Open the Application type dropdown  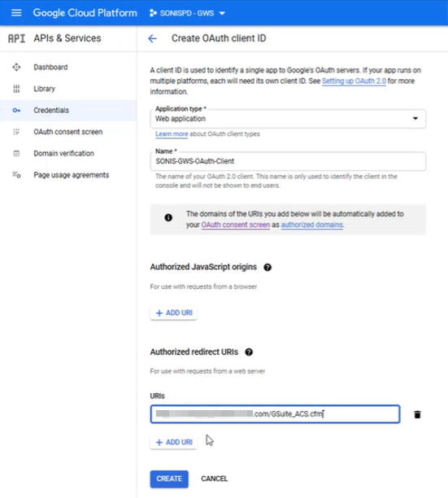(x=288, y=119)
